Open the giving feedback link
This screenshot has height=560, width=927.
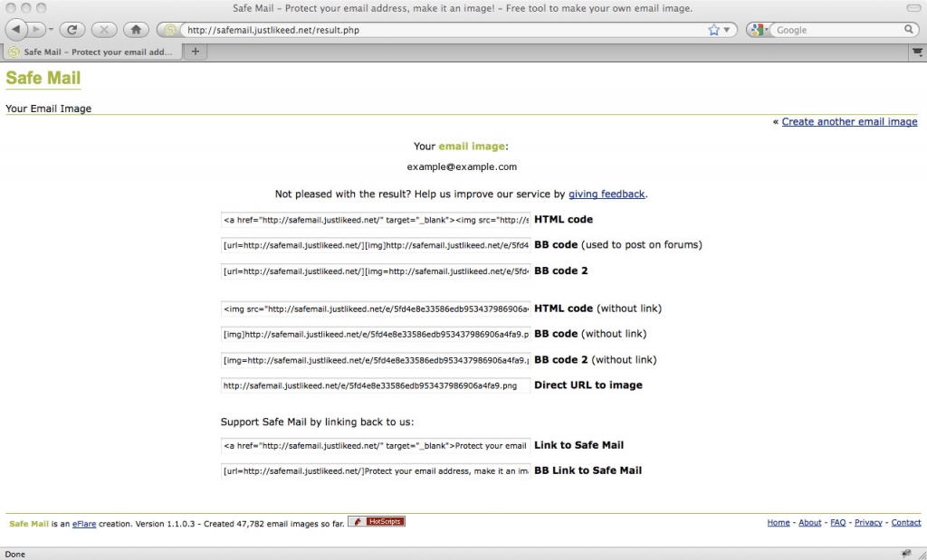coord(607,194)
